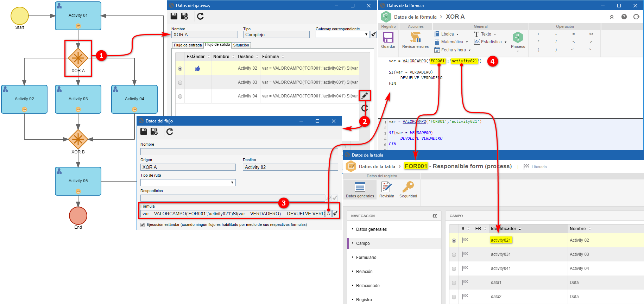Select the Activity 03 flow row radio button
Image resolution: width=644 pixels, height=304 pixels.
180,83
